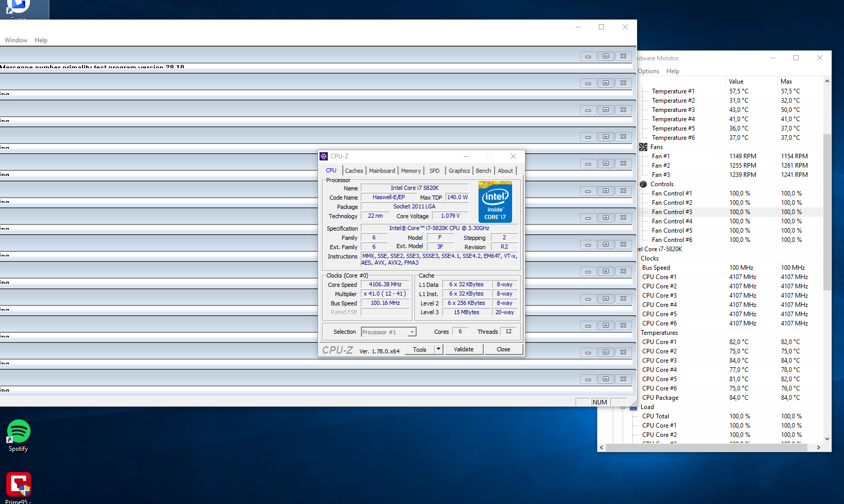Click the "1.079 V" core voltage value
Image resolution: width=844 pixels, height=504 pixels.
tap(450, 216)
